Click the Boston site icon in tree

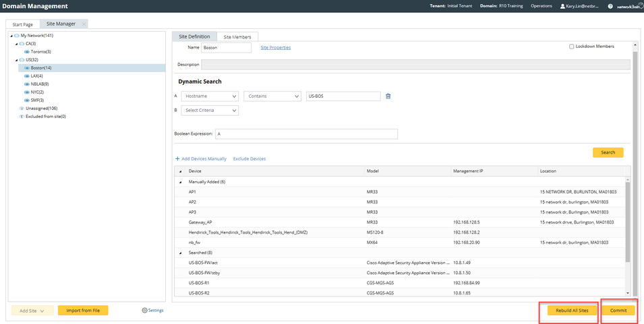[x=27, y=68]
